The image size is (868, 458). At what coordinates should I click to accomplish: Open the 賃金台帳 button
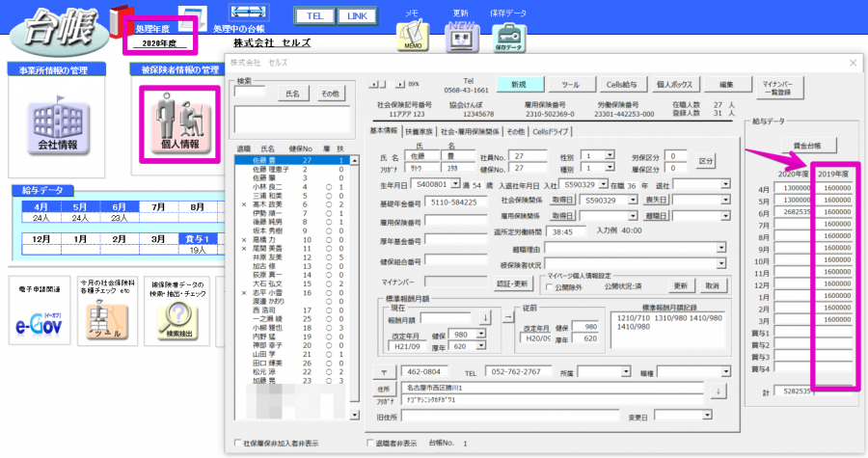(x=807, y=146)
